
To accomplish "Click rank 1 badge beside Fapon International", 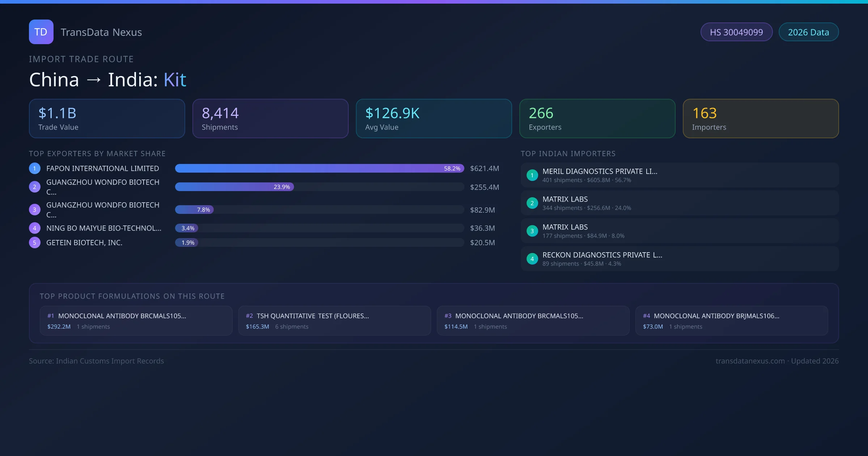I will [x=35, y=168].
